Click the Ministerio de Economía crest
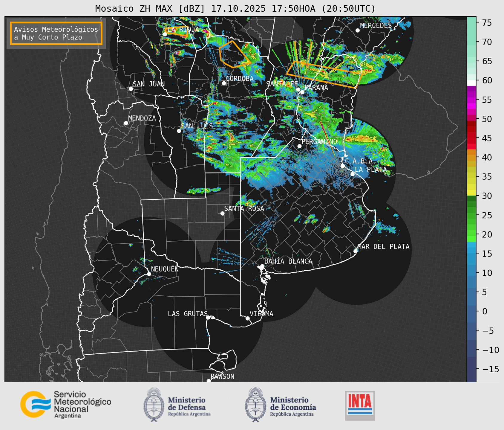The image size is (504, 430). 255,405
